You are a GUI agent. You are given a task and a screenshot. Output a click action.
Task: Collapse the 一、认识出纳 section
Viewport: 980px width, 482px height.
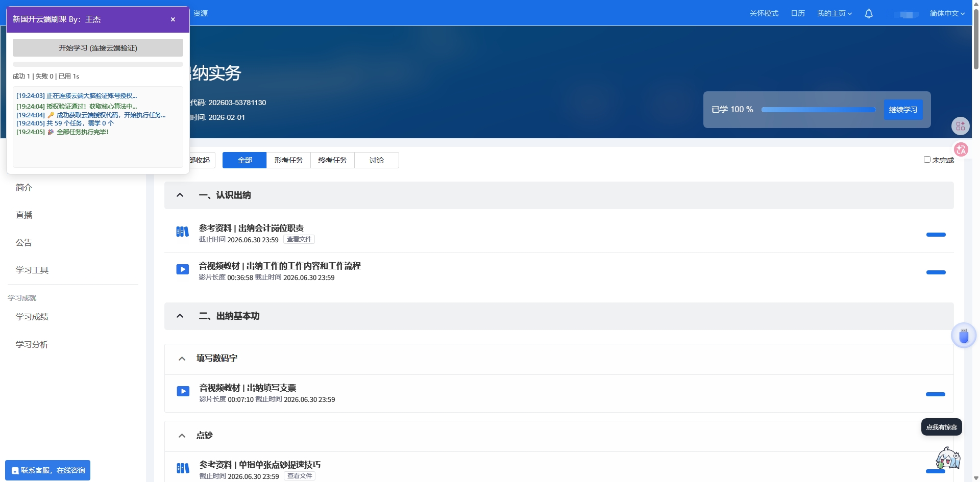pos(180,195)
